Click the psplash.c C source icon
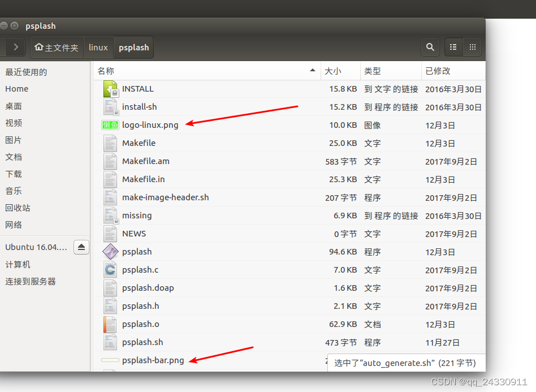The width and height of the screenshot is (536, 392). (110, 270)
